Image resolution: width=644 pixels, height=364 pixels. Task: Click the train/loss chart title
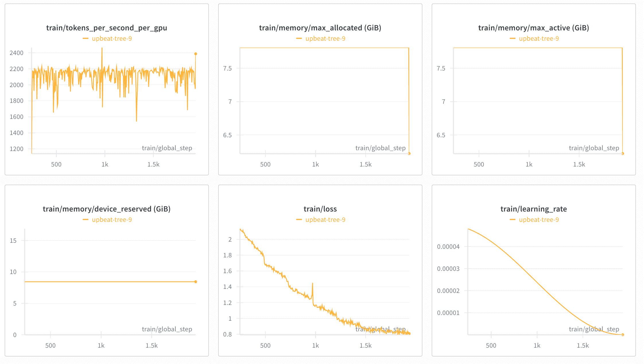pyautogui.click(x=320, y=209)
